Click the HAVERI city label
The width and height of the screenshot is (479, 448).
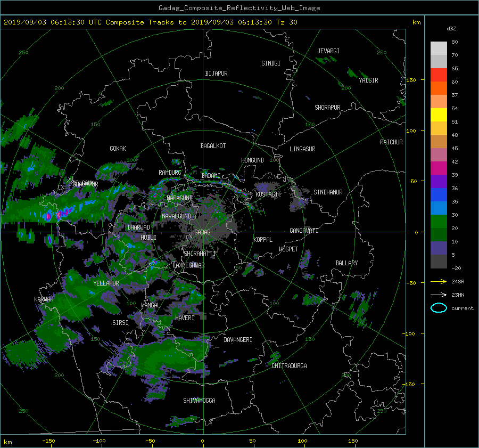pos(185,318)
